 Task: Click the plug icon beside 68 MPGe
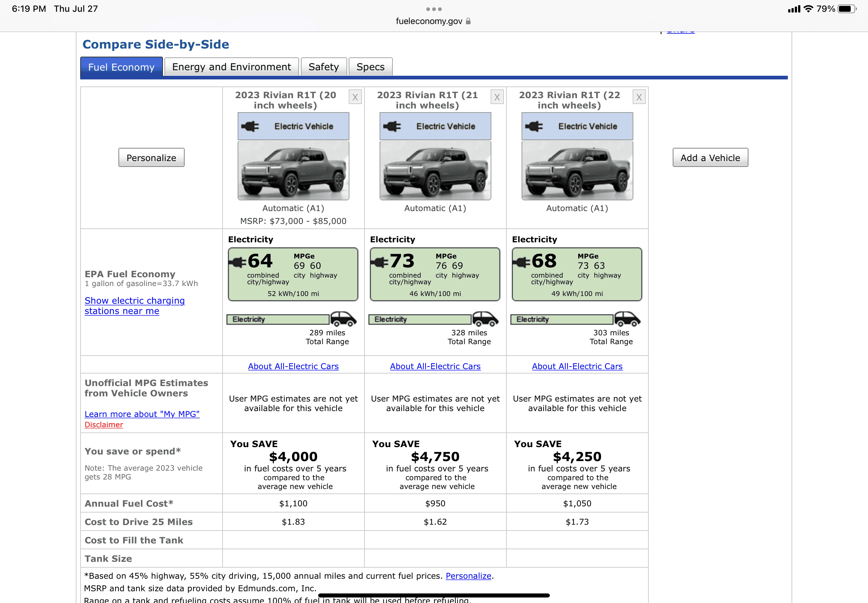click(522, 262)
